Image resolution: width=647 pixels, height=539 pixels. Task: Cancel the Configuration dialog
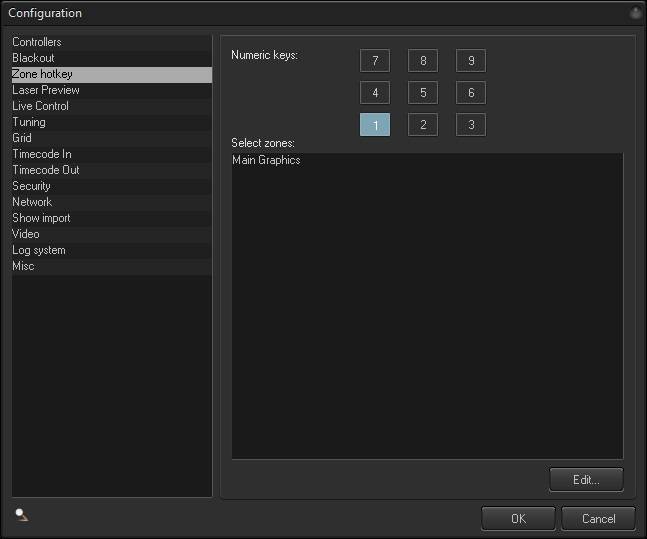pos(598,519)
